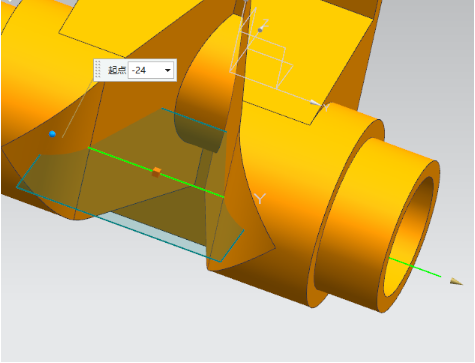Pick the teal edge above the shaded plane
Image resolution: width=475 pixels, height=363 pixels.
click(x=194, y=120)
